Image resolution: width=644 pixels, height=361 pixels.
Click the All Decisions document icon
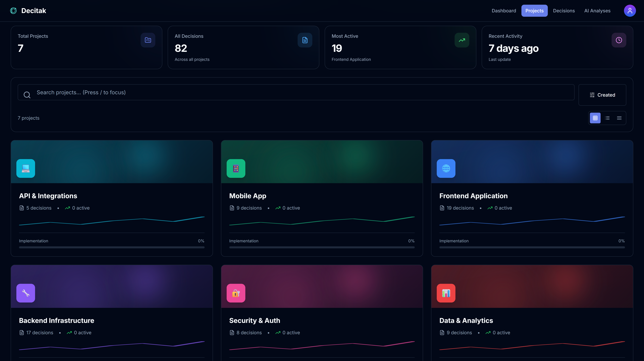(x=305, y=40)
